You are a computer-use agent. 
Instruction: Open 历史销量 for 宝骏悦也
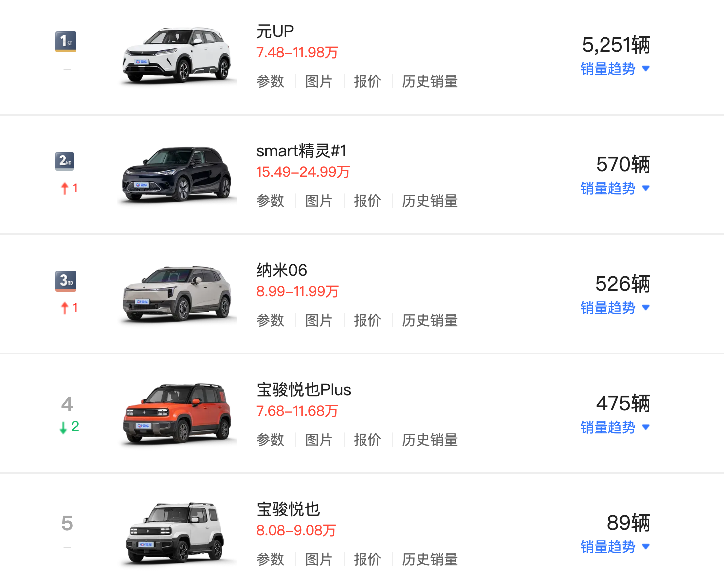coord(430,559)
